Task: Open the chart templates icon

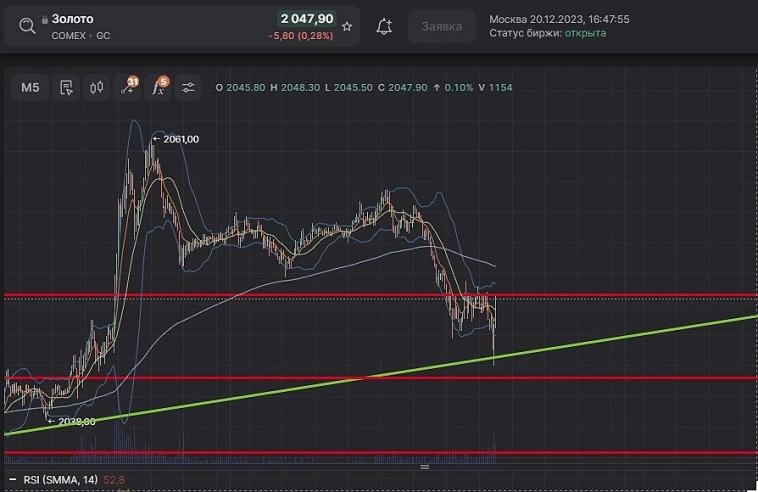Action: 66,88
